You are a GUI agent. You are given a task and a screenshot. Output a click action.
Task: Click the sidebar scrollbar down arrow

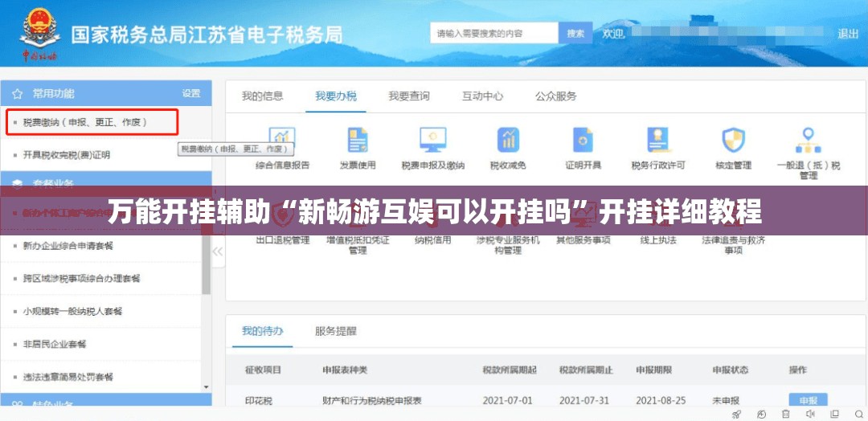point(207,386)
